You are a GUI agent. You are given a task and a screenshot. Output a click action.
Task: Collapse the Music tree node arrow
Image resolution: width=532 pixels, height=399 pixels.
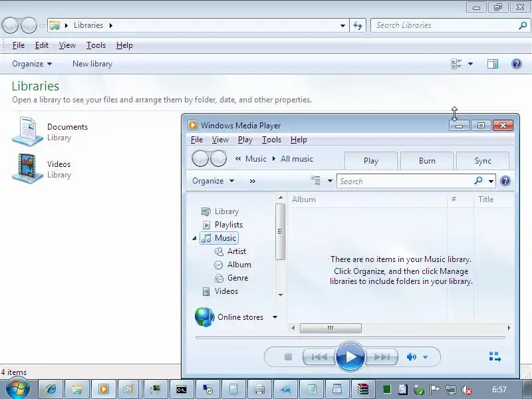point(194,238)
